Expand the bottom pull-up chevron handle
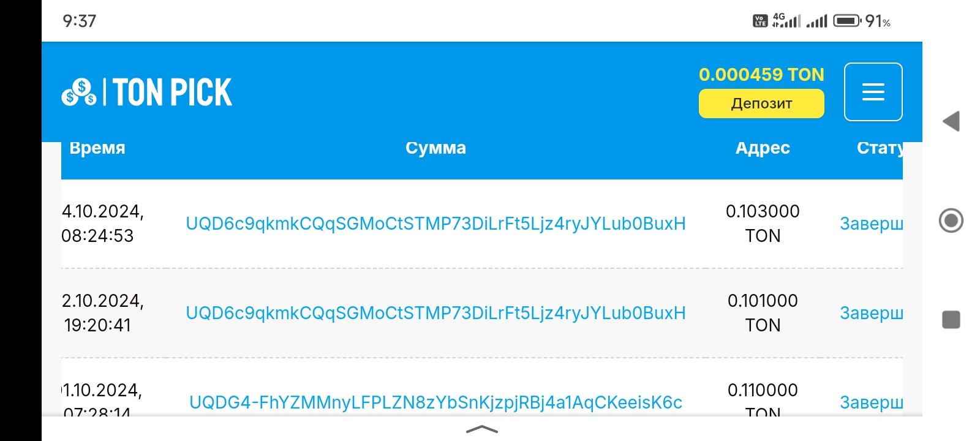 (x=482, y=429)
